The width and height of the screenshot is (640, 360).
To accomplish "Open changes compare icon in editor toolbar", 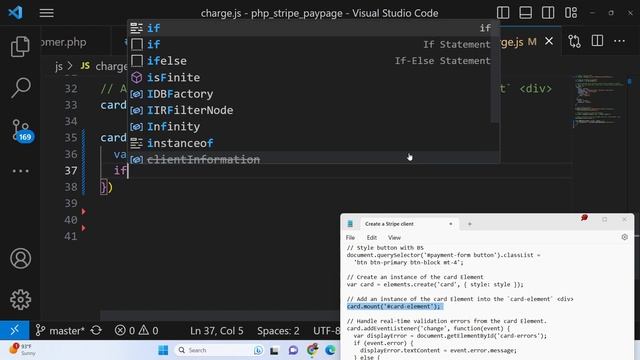I will 574,41.
